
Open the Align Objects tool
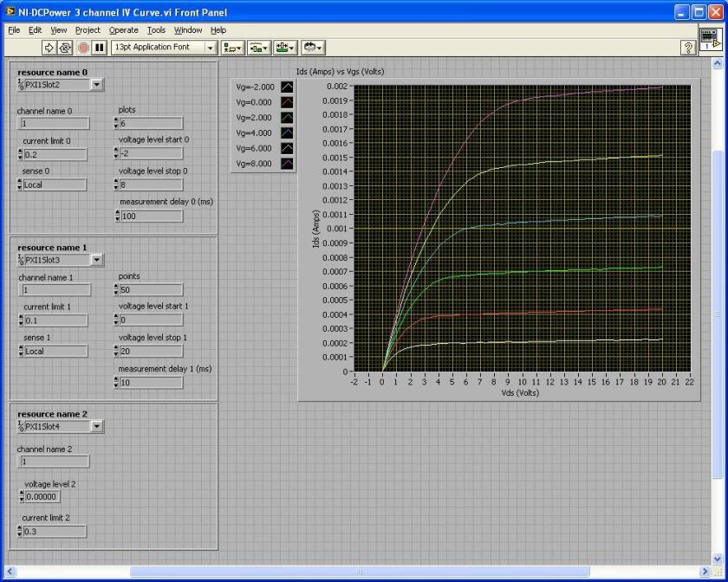click(232, 48)
